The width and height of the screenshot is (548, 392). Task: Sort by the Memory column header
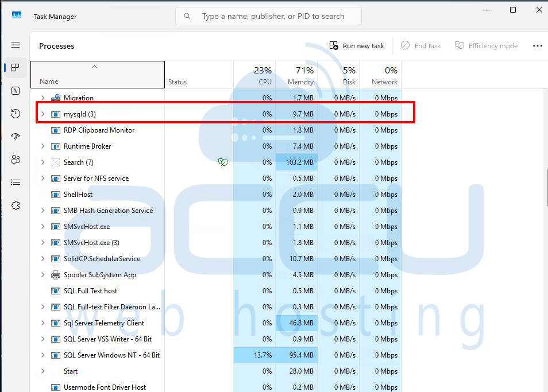click(x=296, y=75)
